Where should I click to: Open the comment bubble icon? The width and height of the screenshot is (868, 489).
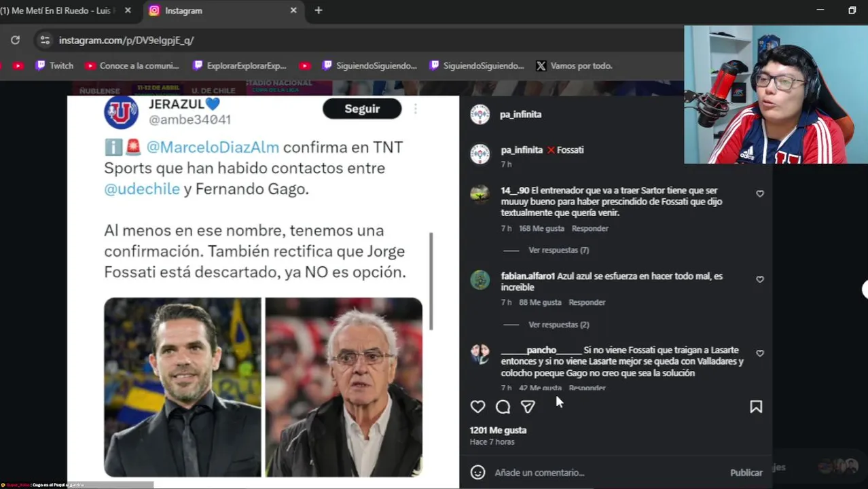point(503,407)
